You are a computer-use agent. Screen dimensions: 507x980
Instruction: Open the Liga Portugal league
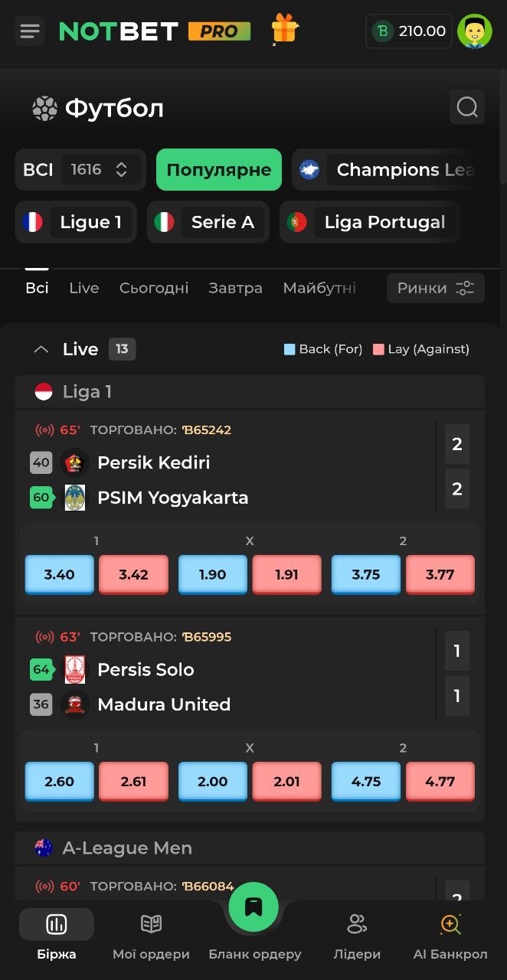point(369,222)
